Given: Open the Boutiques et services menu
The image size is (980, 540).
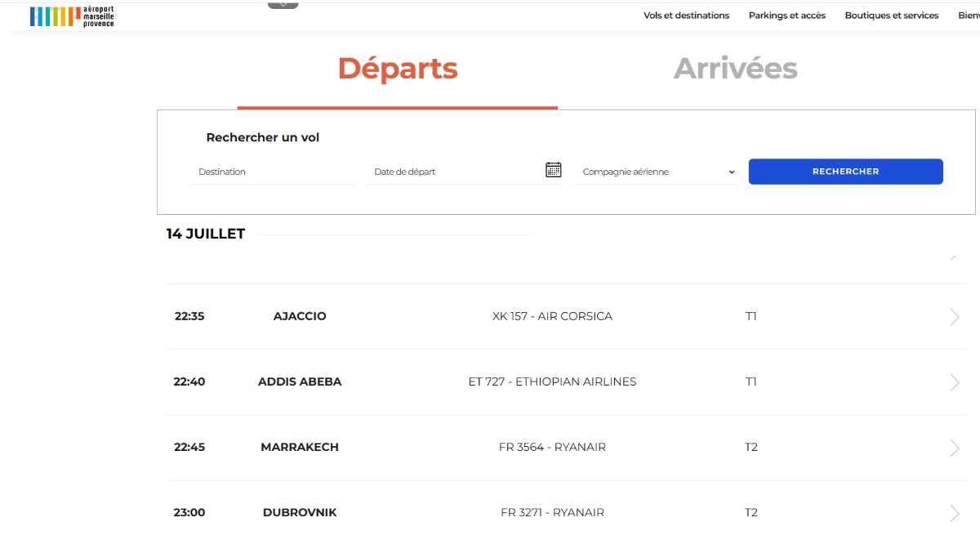Looking at the screenshot, I should point(892,16).
